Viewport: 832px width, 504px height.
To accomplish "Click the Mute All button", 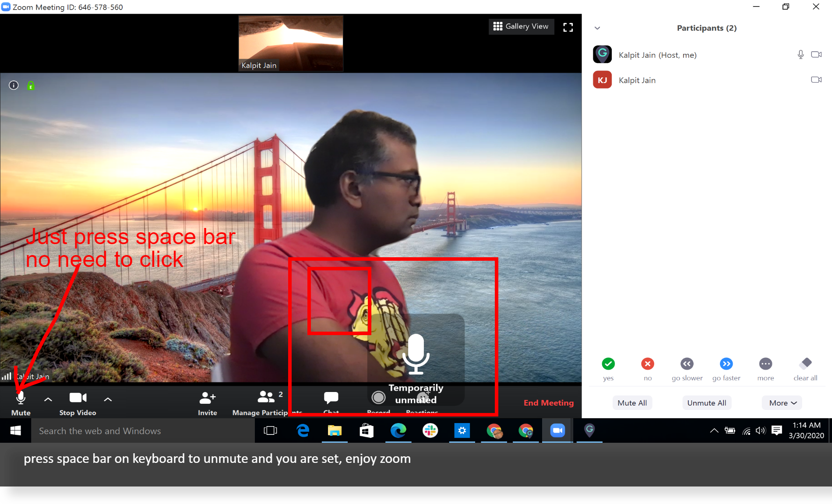I will pos(632,403).
